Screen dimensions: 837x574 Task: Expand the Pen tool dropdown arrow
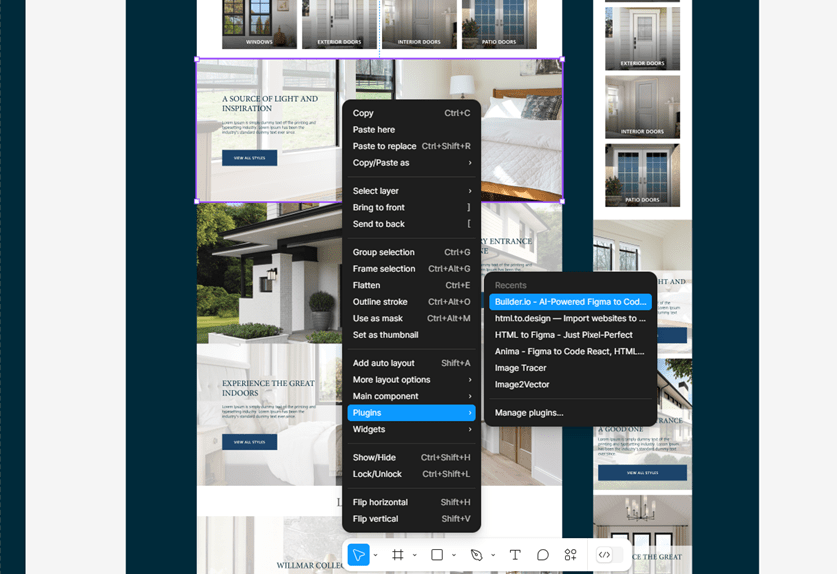(x=493, y=556)
